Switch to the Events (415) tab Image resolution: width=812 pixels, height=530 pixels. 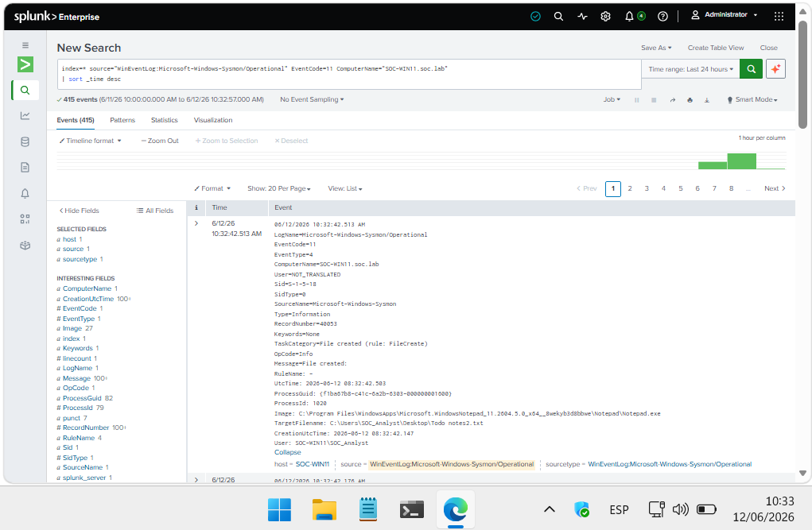tap(76, 120)
